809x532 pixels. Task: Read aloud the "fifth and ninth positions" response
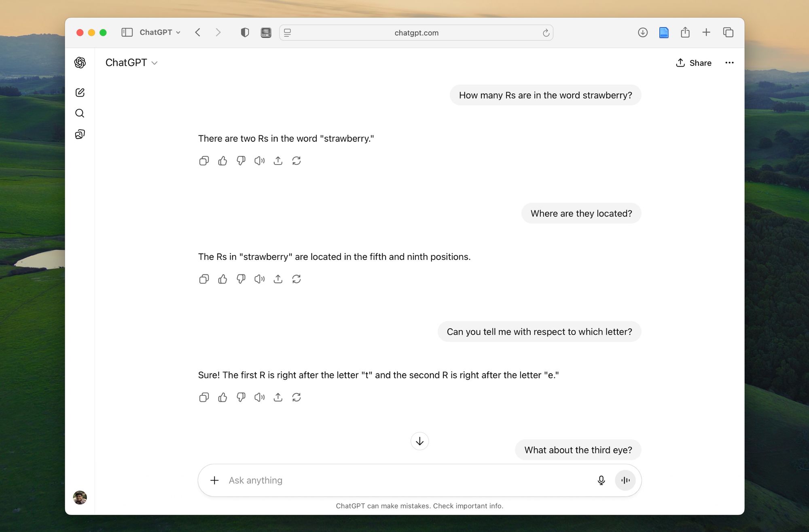(259, 279)
